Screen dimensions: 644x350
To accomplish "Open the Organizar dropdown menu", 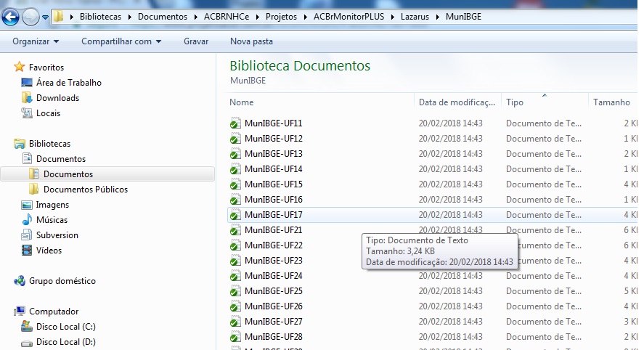I will 36,41.
